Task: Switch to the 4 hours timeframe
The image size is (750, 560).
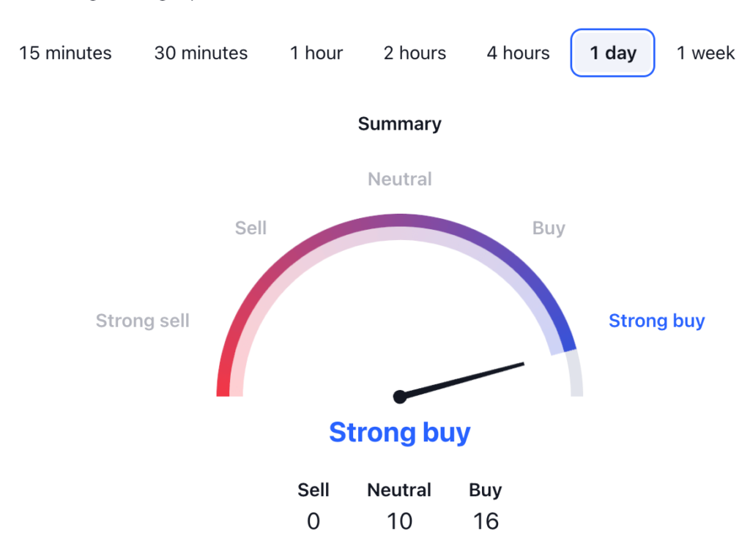Action: click(x=518, y=53)
